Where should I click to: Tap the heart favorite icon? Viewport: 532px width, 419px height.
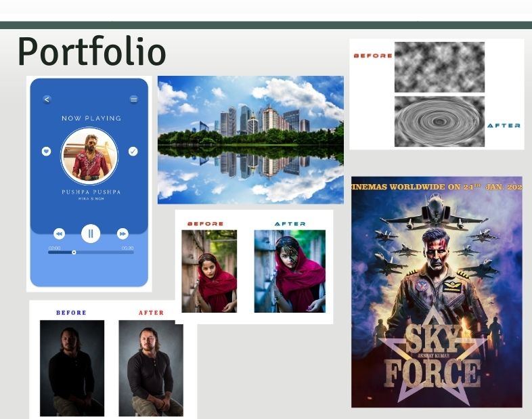click(x=47, y=152)
